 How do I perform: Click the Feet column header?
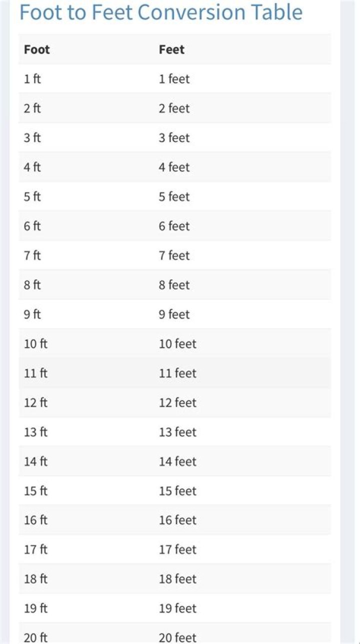point(171,49)
